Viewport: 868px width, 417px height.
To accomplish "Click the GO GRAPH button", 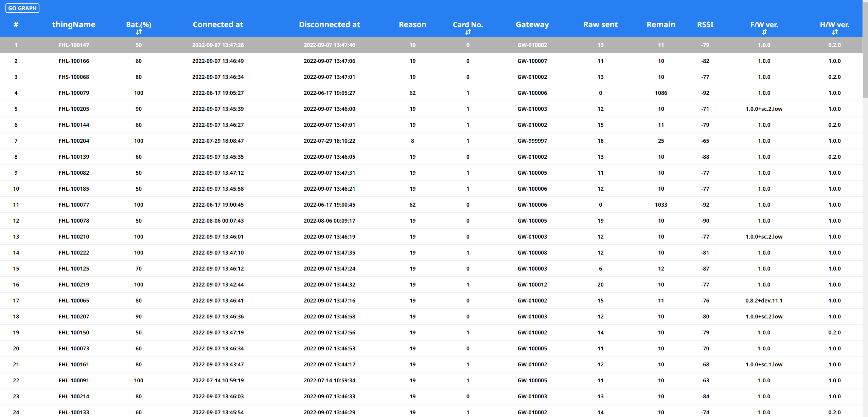I will click(x=22, y=8).
